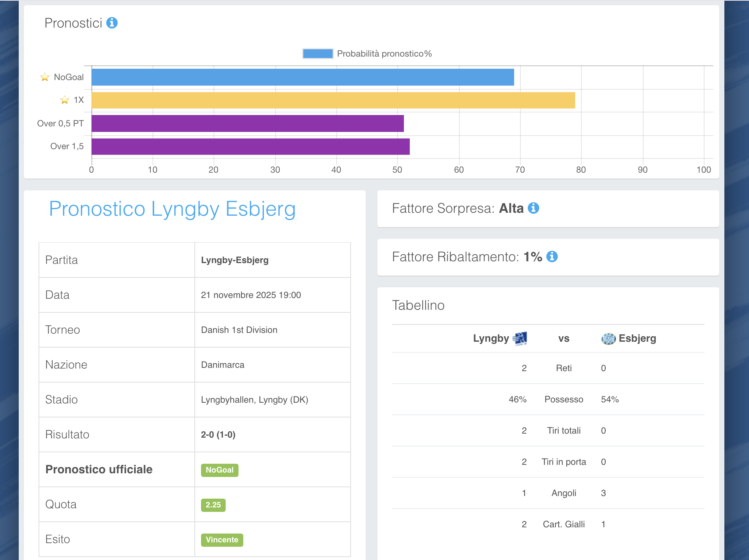The image size is (749, 560).
Task: Click the 2.25 quota badge
Action: pyautogui.click(x=213, y=505)
